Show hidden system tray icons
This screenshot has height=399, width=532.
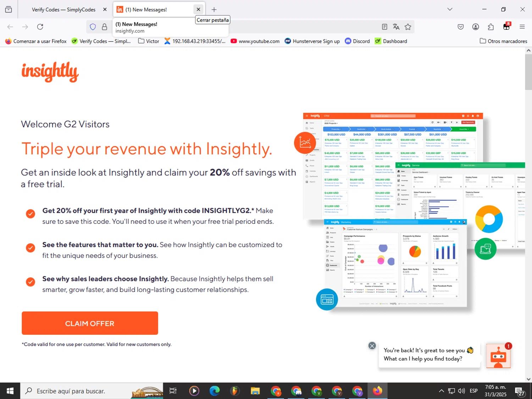click(x=441, y=391)
